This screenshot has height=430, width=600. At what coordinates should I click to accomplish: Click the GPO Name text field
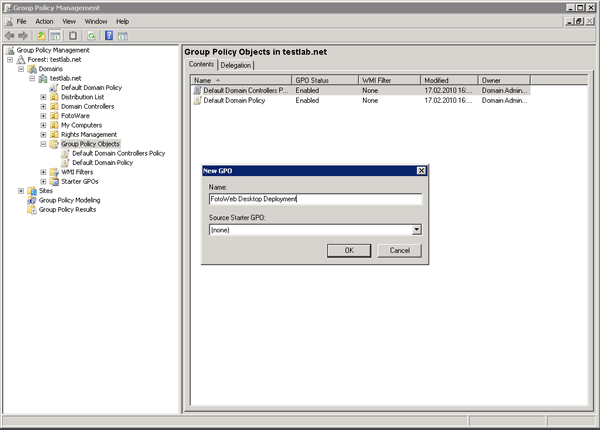point(314,198)
